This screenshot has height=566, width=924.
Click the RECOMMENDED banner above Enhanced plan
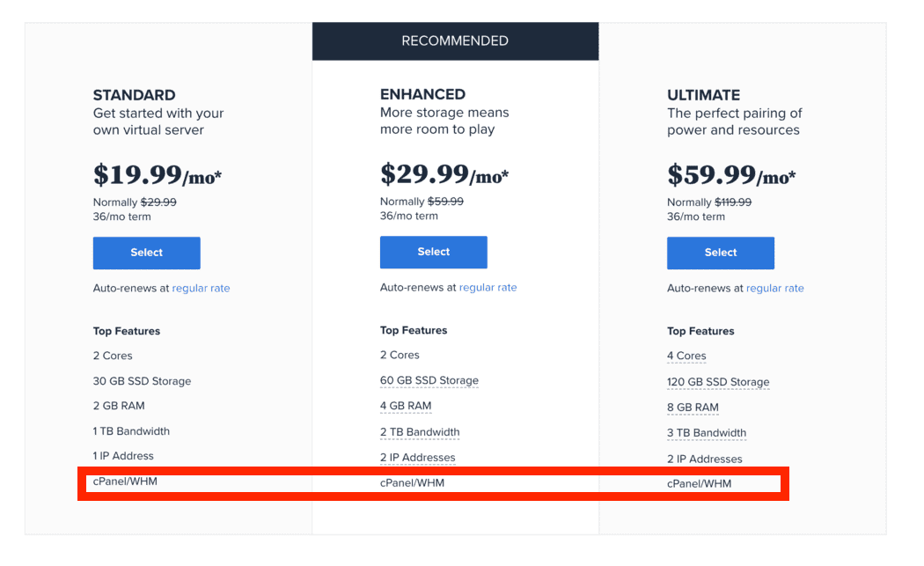point(455,40)
